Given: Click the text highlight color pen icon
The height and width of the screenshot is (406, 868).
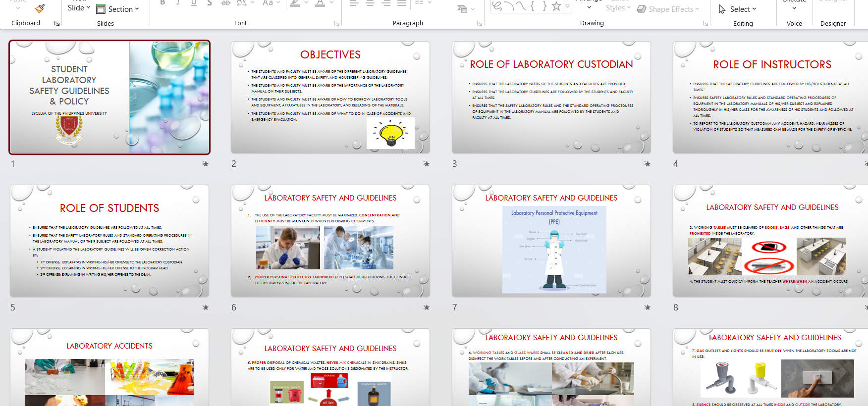Looking at the screenshot, I should click(295, 3).
